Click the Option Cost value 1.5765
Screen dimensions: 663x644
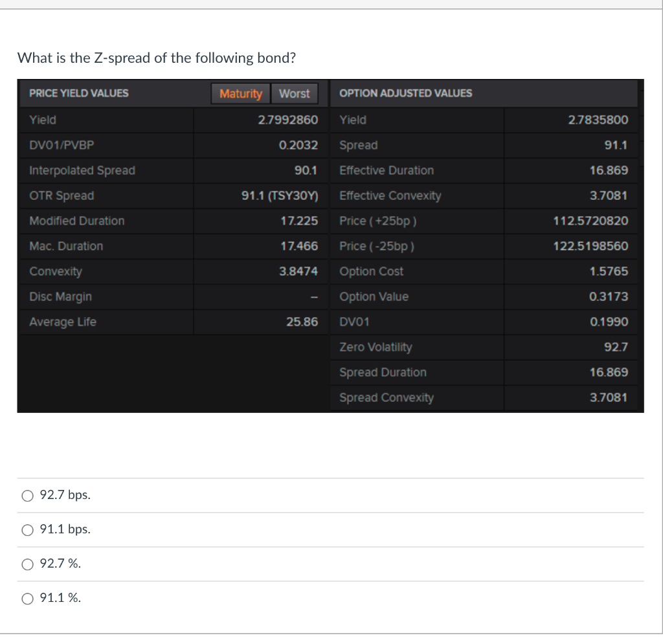[609, 271]
